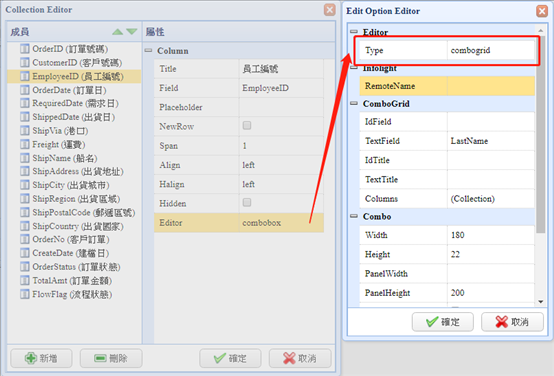Open the Editor combobox value cell
Viewport: 554px width, 376px height.
[x=281, y=223]
